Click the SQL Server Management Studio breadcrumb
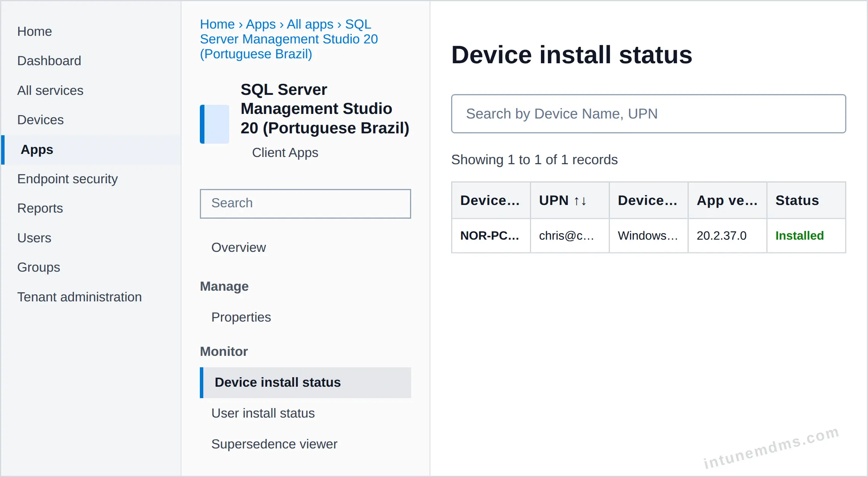Image resolution: width=868 pixels, height=477 pixels. tap(289, 39)
